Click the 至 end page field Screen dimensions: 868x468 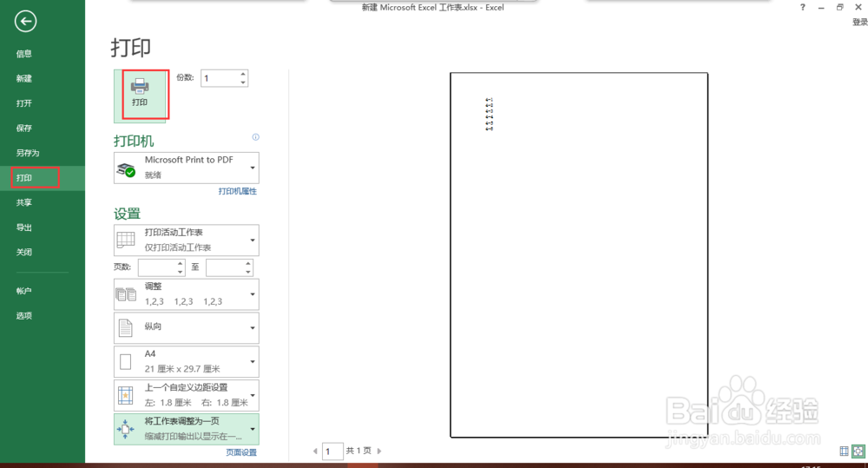click(226, 267)
